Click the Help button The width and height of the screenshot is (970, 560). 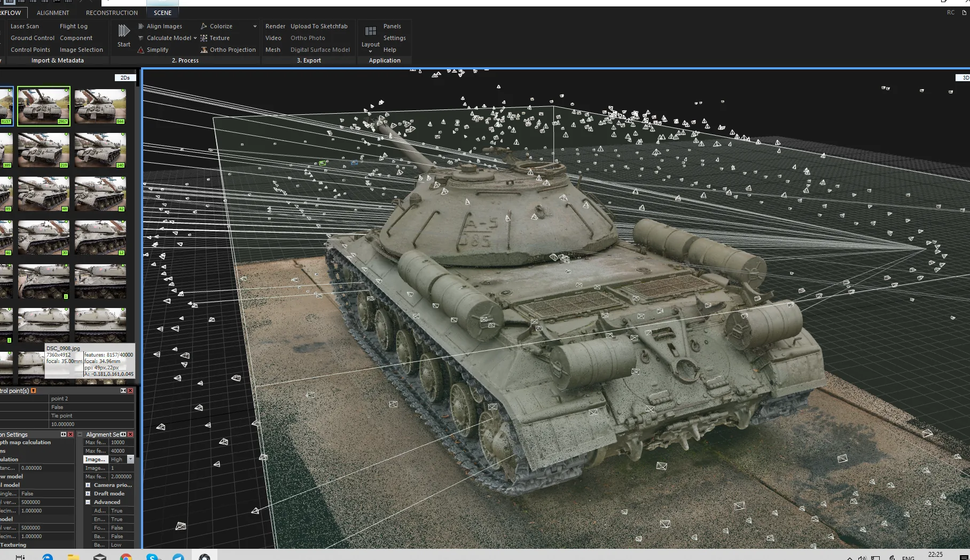[x=390, y=50]
